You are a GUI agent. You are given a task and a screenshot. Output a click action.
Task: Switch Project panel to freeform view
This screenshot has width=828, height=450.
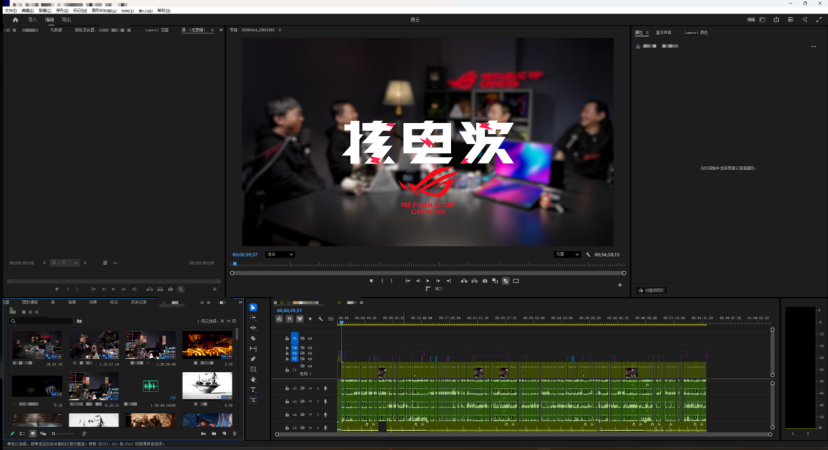coord(43,434)
